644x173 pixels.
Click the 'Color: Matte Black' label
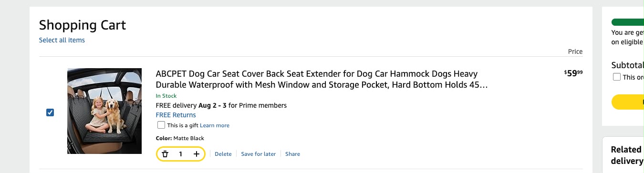coord(180,138)
